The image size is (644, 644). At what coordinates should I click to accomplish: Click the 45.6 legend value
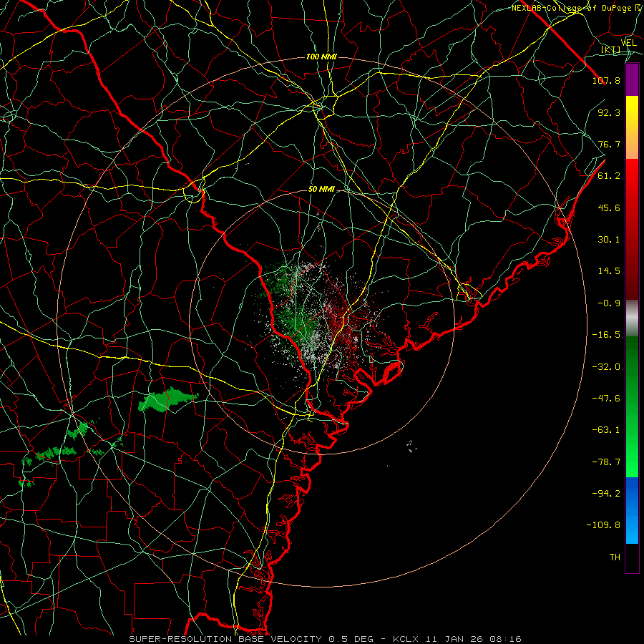pyautogui.click(x=609, y=208)
